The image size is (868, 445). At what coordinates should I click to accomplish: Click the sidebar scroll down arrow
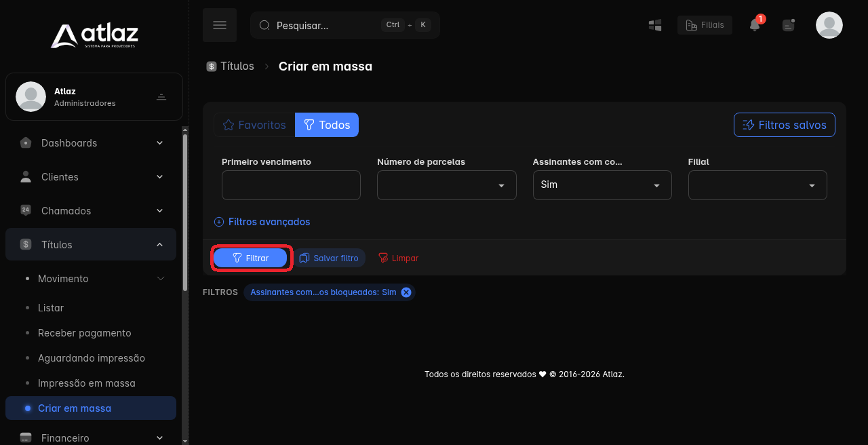click(185, 440)
